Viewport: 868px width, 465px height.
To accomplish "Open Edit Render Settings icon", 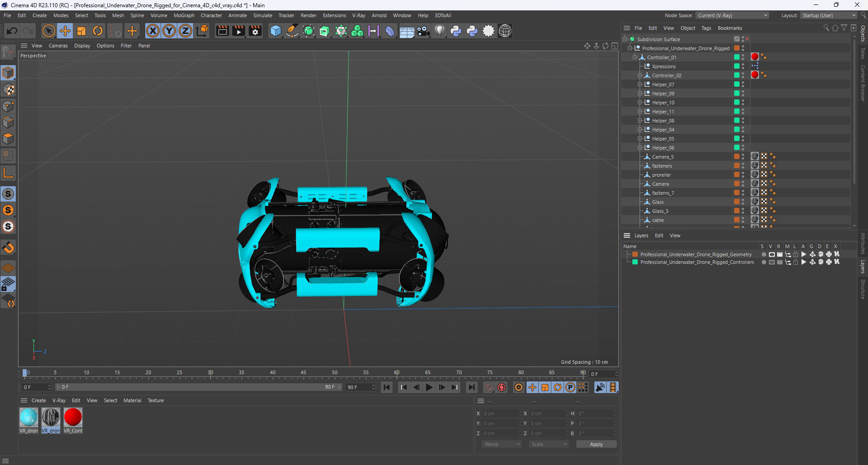I will pos(255,31).
